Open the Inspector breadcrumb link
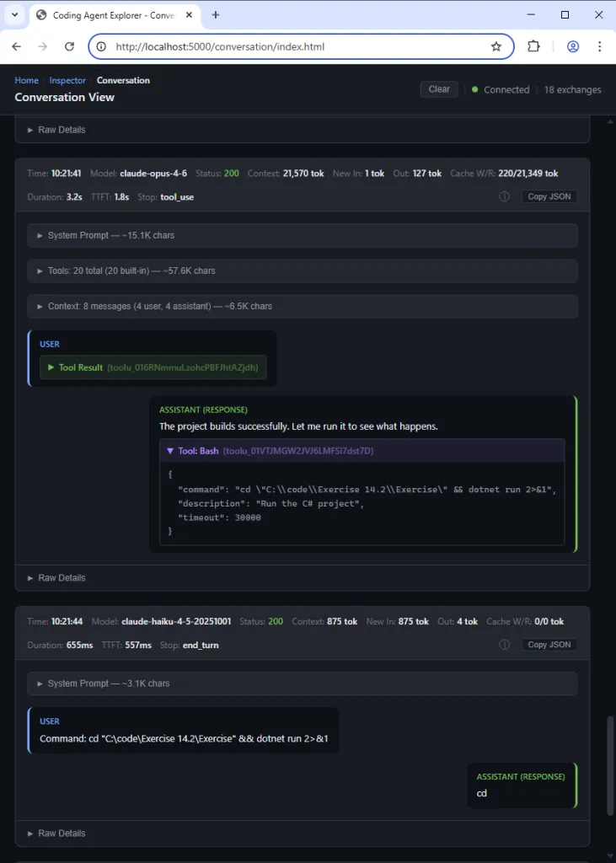This screenshot has width=616, height=863. (x=67, y=80)
